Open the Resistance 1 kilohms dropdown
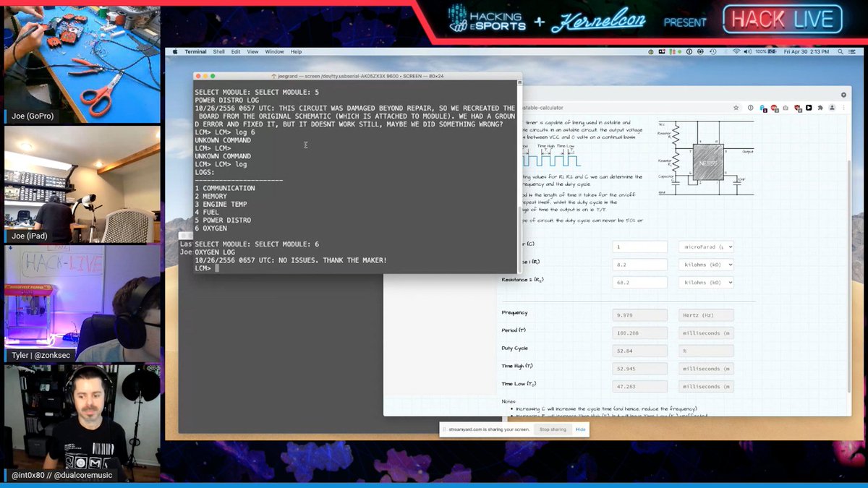 pos(706,265)
